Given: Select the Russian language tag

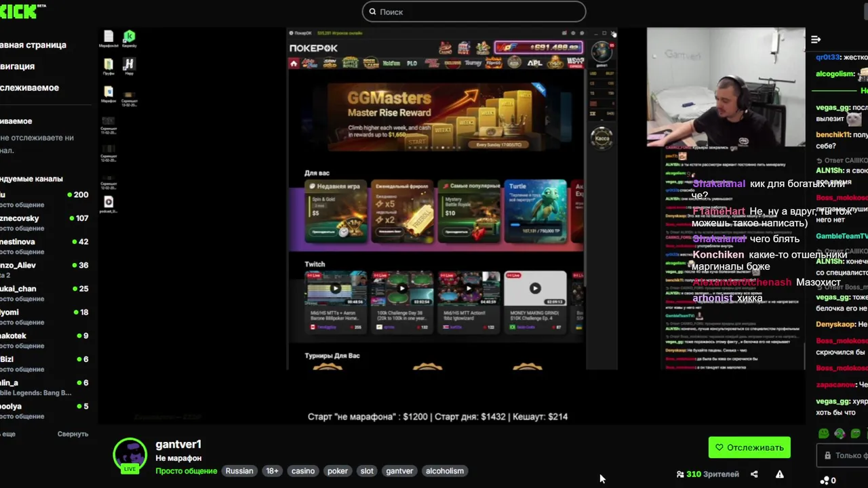Looking at the screenshot, I should (x=239, y=471).
